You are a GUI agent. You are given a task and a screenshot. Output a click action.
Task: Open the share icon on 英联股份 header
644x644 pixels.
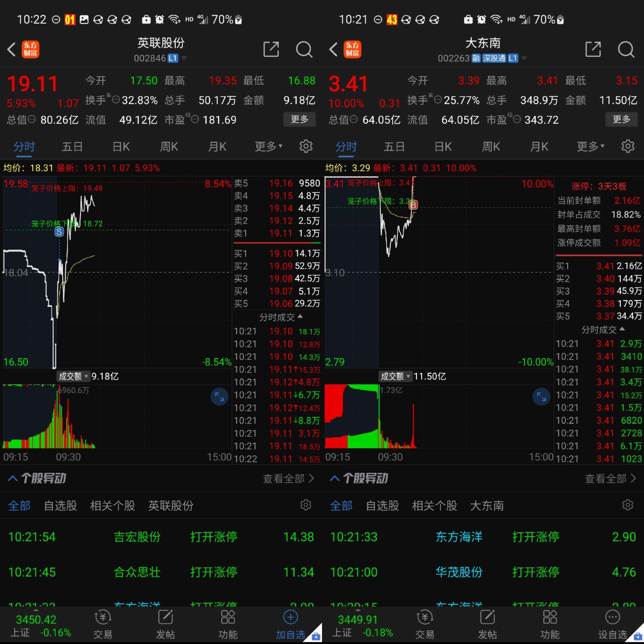tap(271, 49)
